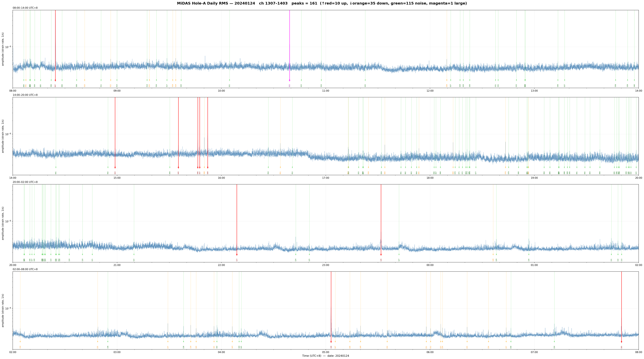Click green noise marker 127
Image resolution: width=644 pixels, height=359 pixels.
[399, 254]
